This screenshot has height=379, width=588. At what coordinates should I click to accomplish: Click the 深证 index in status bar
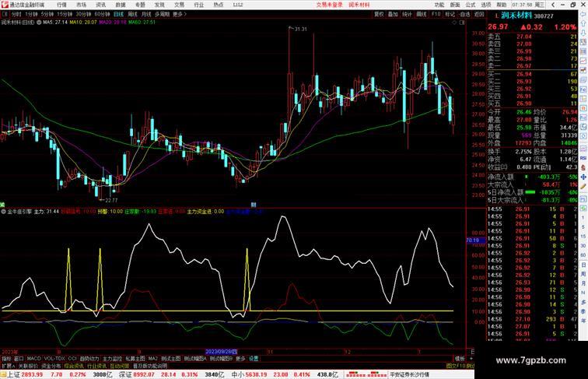125,374
